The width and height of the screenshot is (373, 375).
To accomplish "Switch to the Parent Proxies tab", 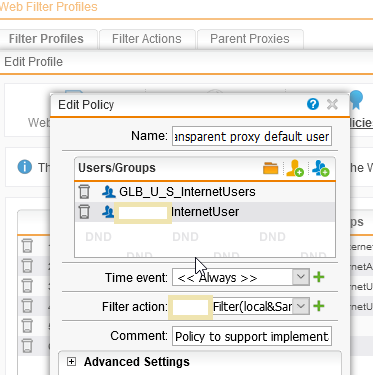I will tap(250, 39).
